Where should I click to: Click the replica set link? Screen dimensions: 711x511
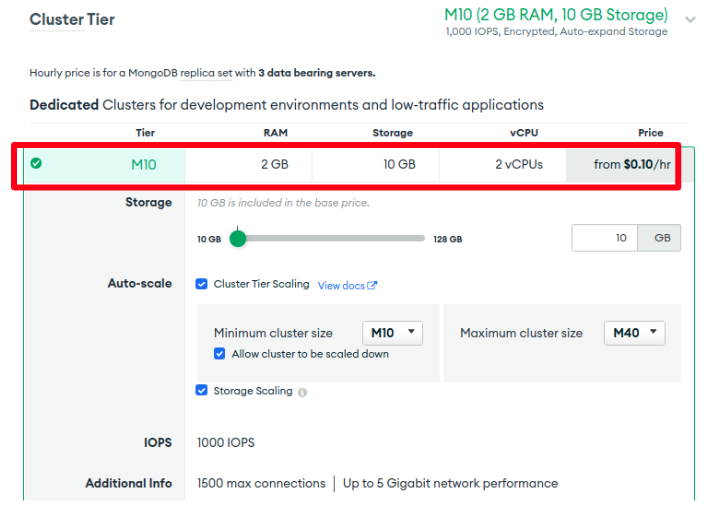point(206,73)
